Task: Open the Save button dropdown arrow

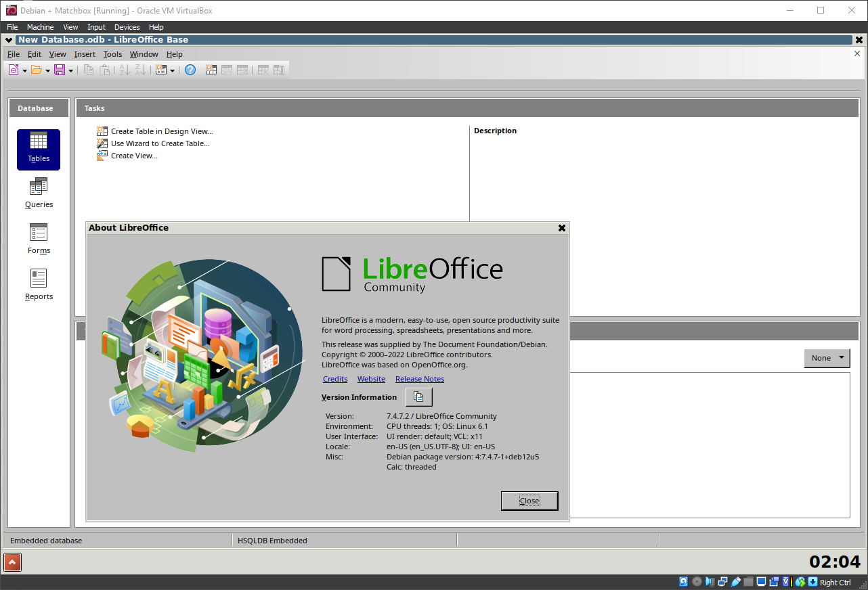Action: pyautogui.click(x=70, y=70)
